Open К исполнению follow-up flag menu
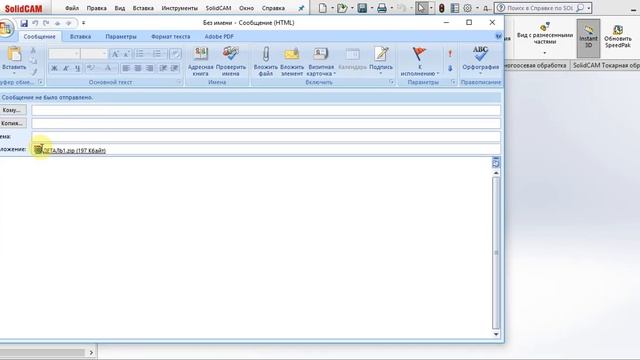The width and height of the screenshot is (640, 360). coord(420,61)
